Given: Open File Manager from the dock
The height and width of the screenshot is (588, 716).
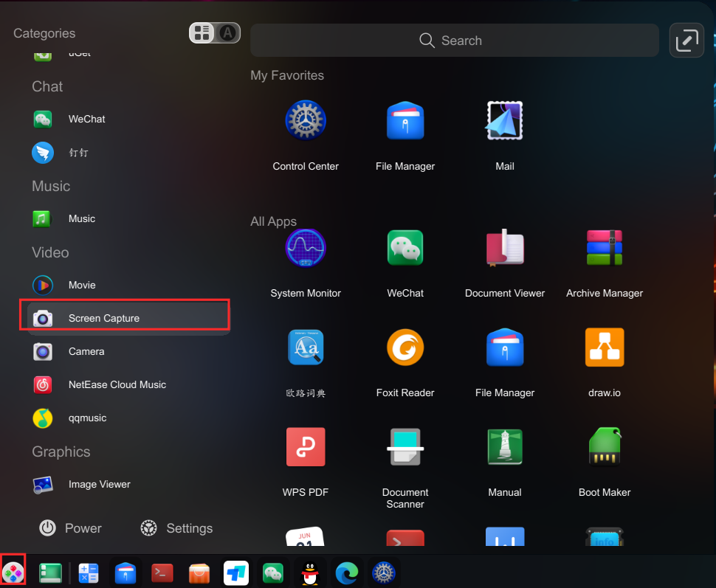Looking at the screenshot, I should [x=125, y=573].
